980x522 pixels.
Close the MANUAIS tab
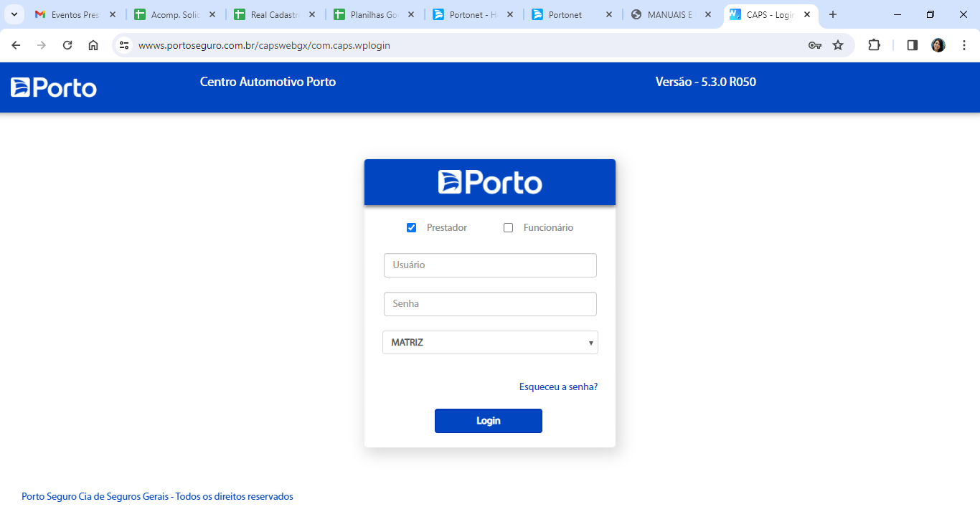point(708,14)
